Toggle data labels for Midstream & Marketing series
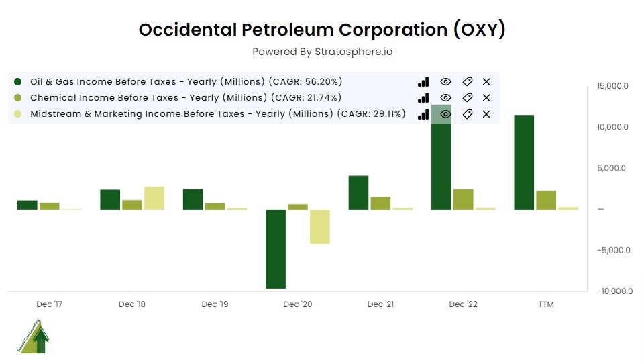The image size is (644, 364). [468, 114]
